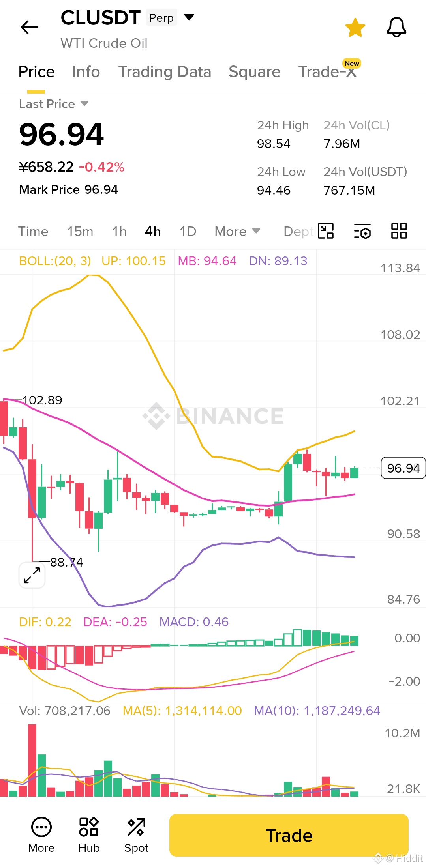Image resolution: width=426 pixels, height=868 pixels.
Task: Tap the BOLL indicator label
Action: tap(55, 261)
